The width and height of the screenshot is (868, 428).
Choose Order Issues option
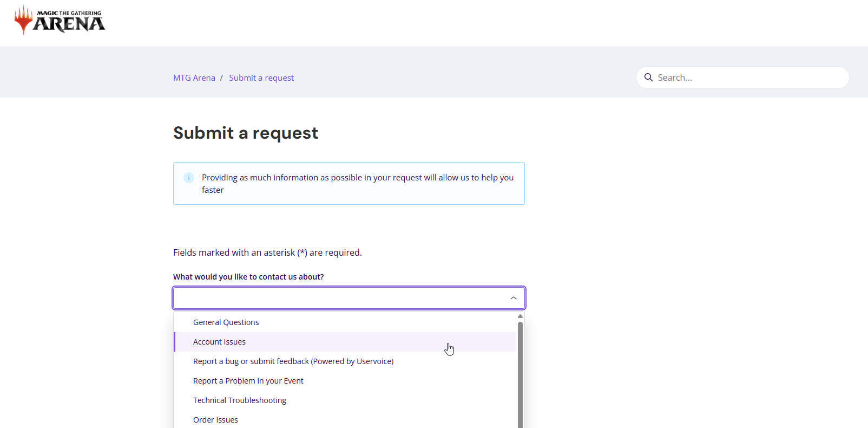(x=345, y=420)
